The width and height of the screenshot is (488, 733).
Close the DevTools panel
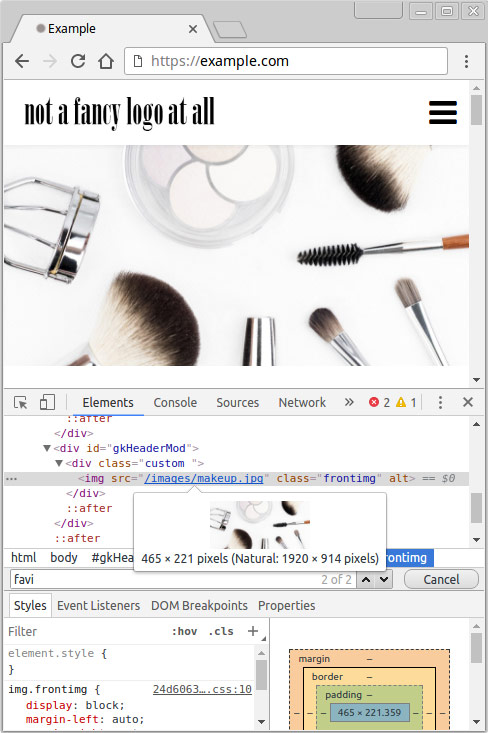(x=467, y=402)
